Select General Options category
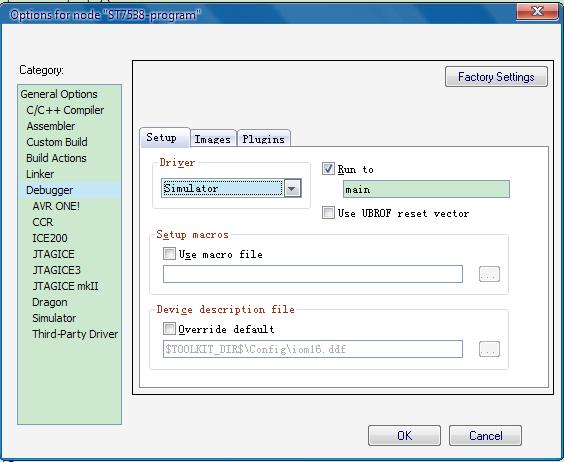564x462 pixels. (59, 94)
